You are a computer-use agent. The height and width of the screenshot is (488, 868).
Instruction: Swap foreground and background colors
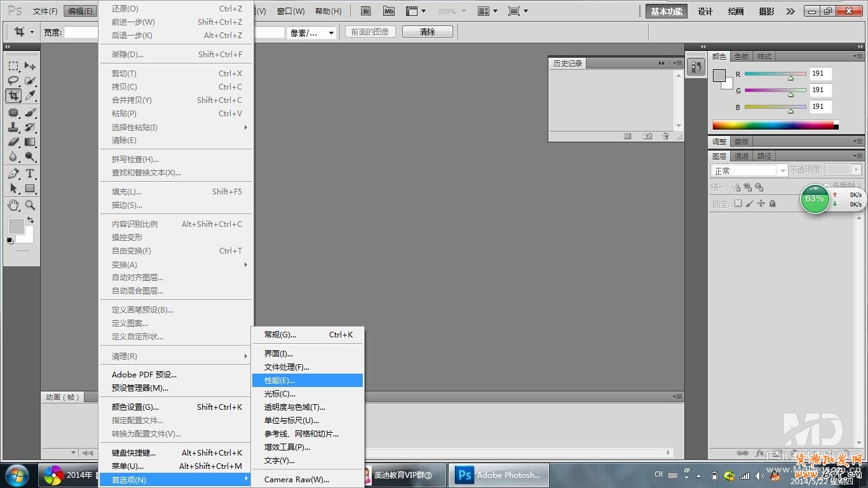click(x=30, y=220)
